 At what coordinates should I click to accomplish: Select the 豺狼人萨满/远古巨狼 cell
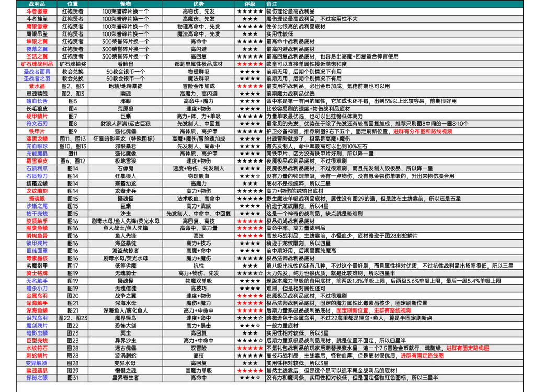(x=126, y=124)
